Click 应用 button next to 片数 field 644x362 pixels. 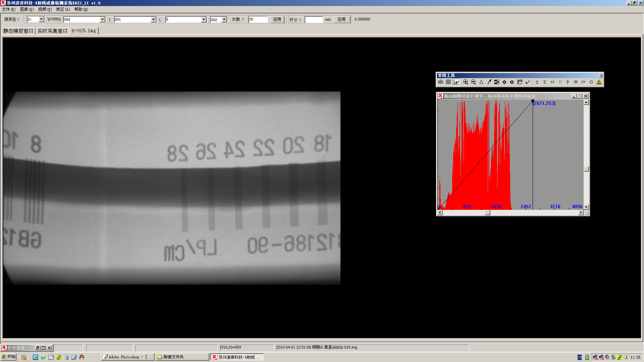click(277, 19)
